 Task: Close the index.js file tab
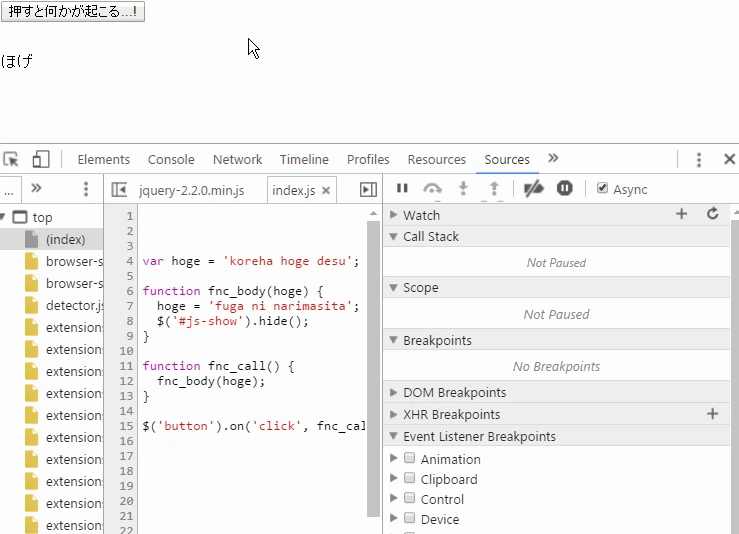[326, 190]
